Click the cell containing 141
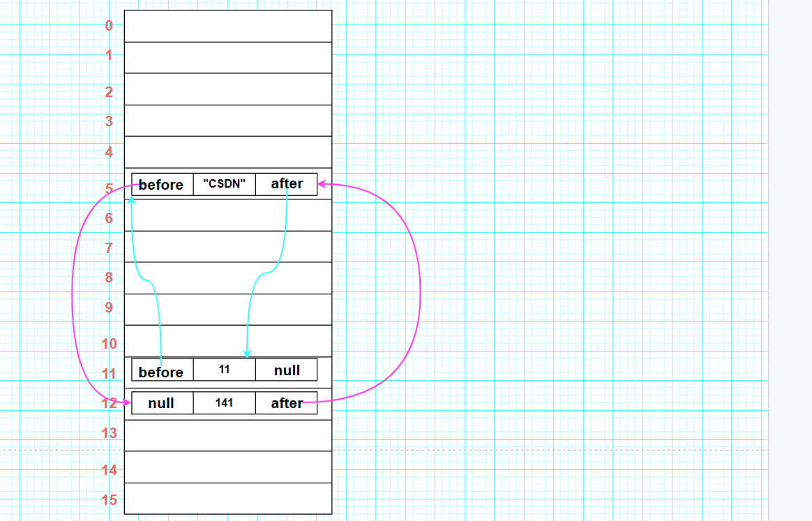812x521 pixels. click(224, 403)
